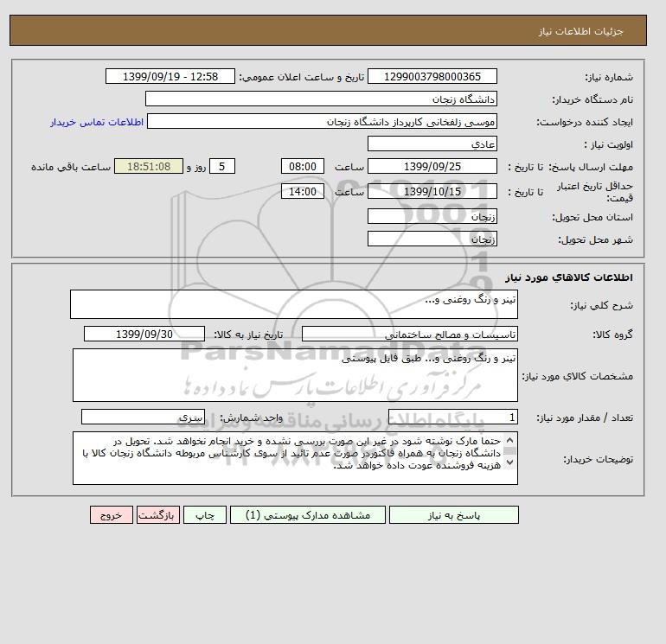Click requester field 'موسی زلفخانی کارپرداز'
The height and width of the screenshot is (644, 666).
point(322,121)
